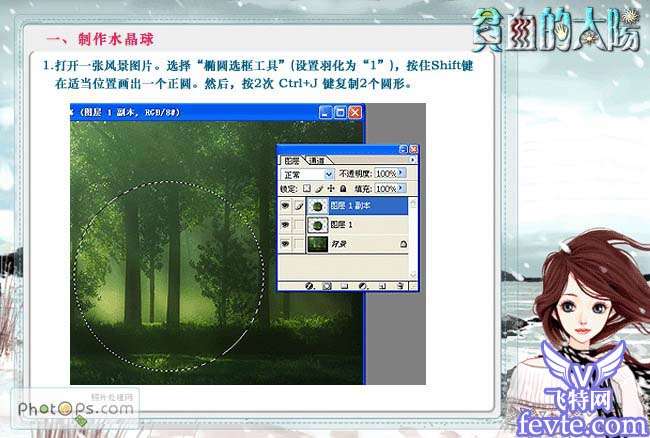Click the 填充 100% field

(x=386, y=189)
